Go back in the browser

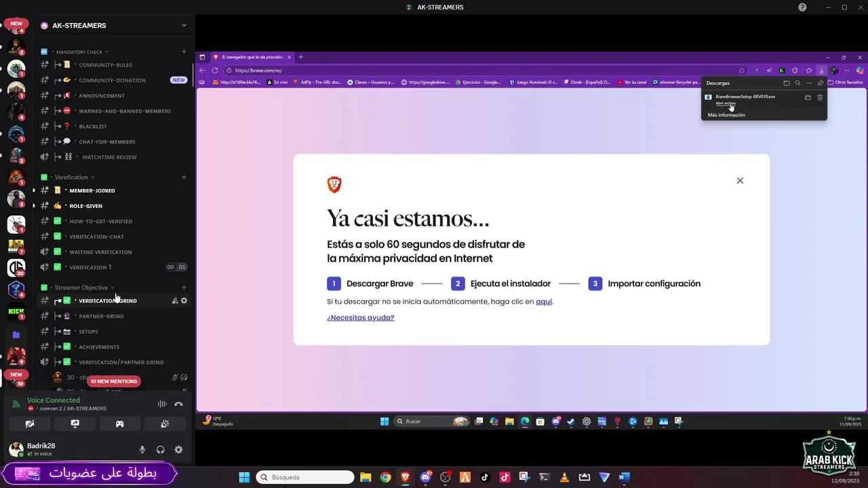[x=203, y=70]
